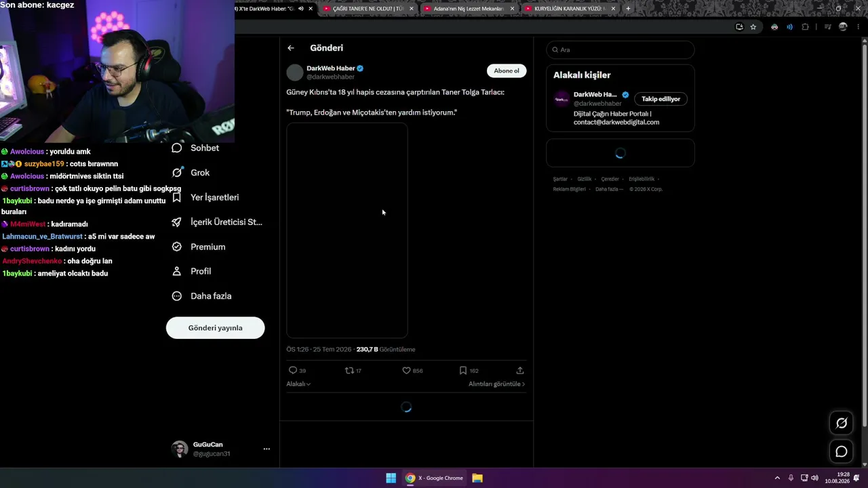Image resolution: width=868 pixels, height=488 pixels.
Task: Open the Gizlilik footer link
Action: coord(585,179)
